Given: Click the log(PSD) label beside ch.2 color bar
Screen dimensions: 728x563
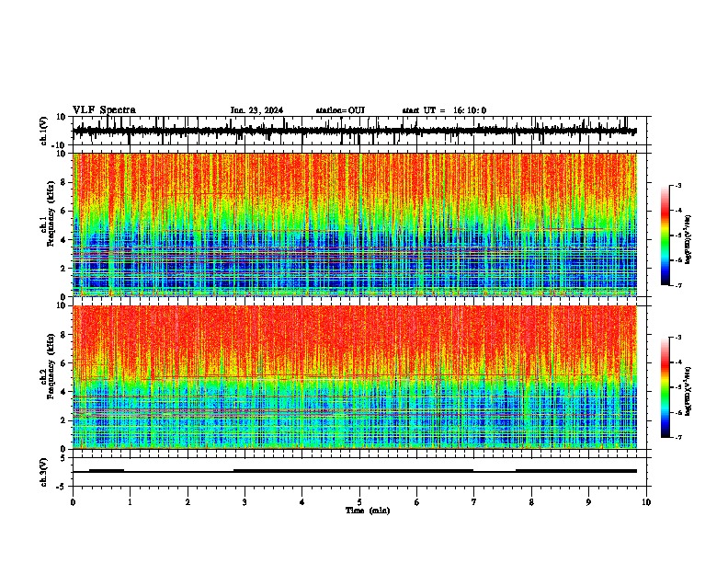Looking at the screenshot, I should point(688,392).
